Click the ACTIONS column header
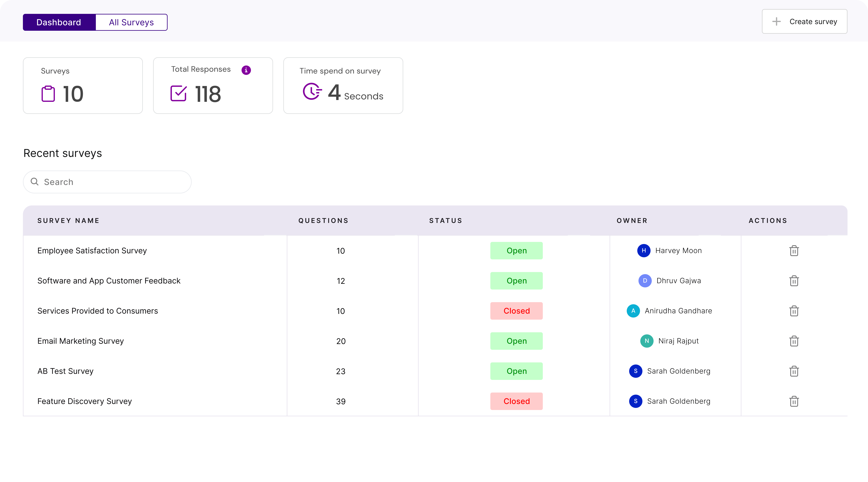The height and width of the screenshot is (482, 868). (768, 221)
